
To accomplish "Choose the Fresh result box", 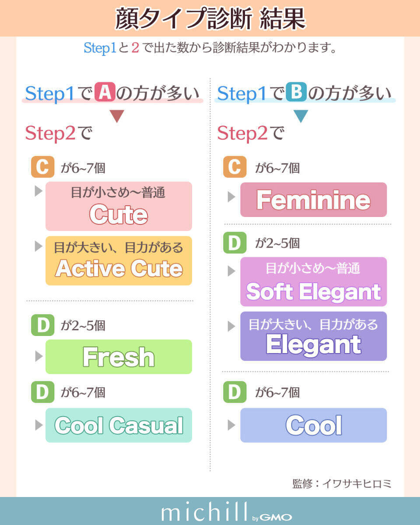I will 119,357.
